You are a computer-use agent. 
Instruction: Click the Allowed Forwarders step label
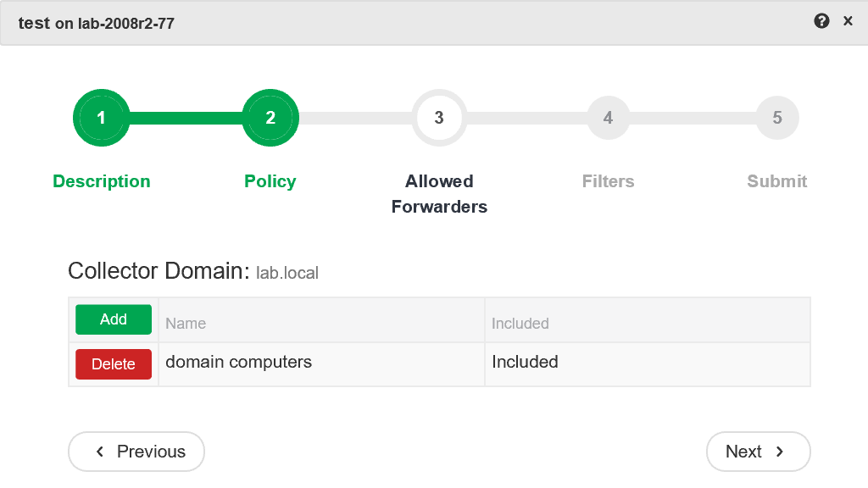click(x=439, y=194)
